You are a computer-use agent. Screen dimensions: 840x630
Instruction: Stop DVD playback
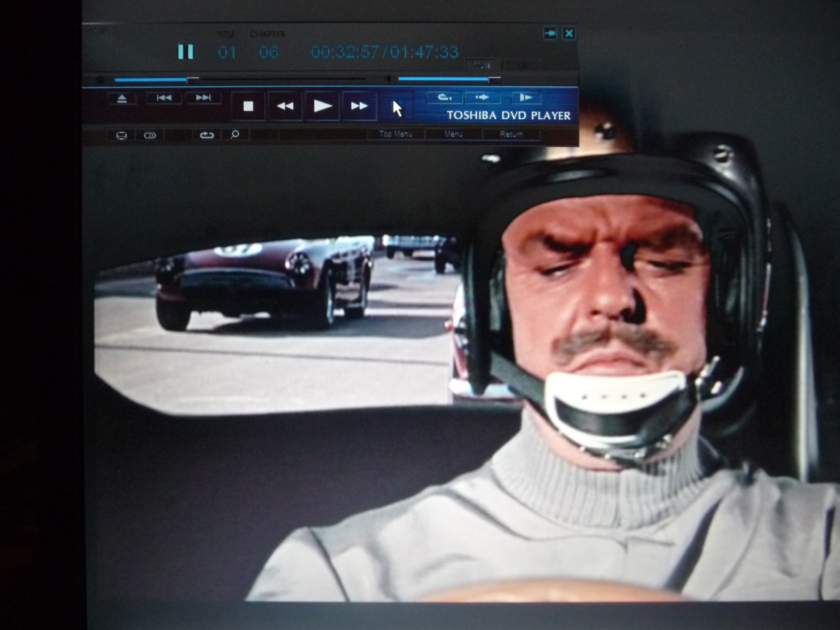pos(248,106)
